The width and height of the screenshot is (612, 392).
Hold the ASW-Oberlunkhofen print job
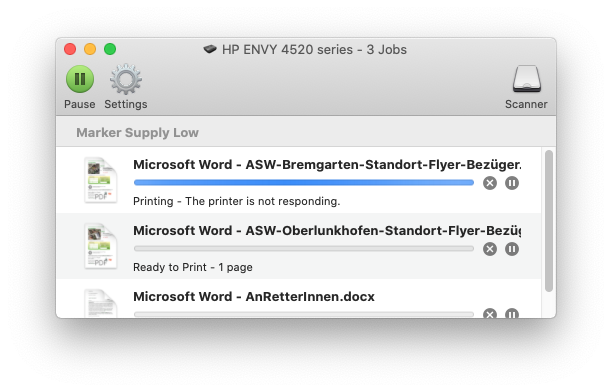[x=512, y=249]
